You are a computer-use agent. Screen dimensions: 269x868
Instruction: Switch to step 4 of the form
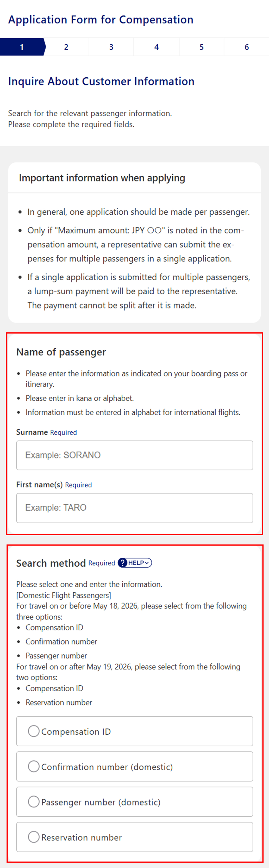tap(157, 47)
